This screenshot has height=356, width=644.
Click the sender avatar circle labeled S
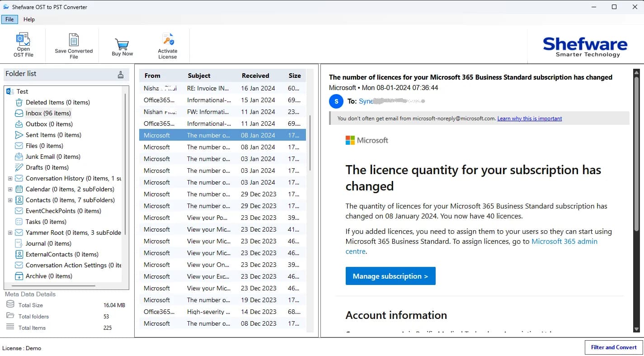(x=336, y=101)
